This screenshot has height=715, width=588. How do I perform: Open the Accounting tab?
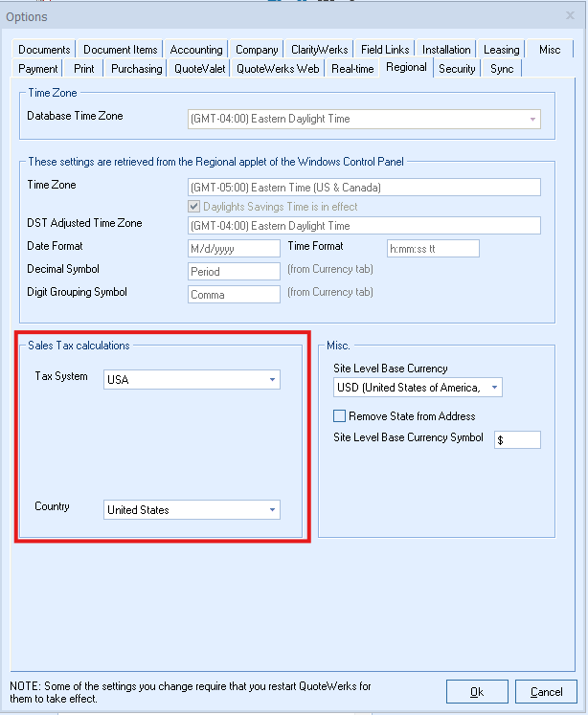[196, 50]
